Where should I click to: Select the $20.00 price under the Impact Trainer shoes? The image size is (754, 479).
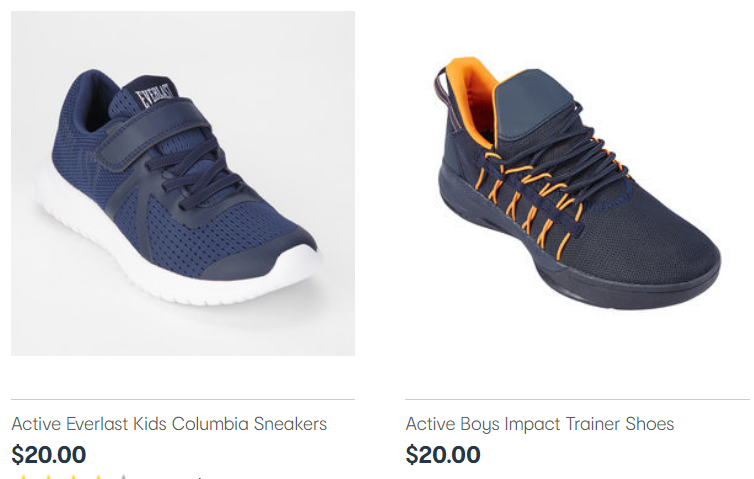coord(443,454)
